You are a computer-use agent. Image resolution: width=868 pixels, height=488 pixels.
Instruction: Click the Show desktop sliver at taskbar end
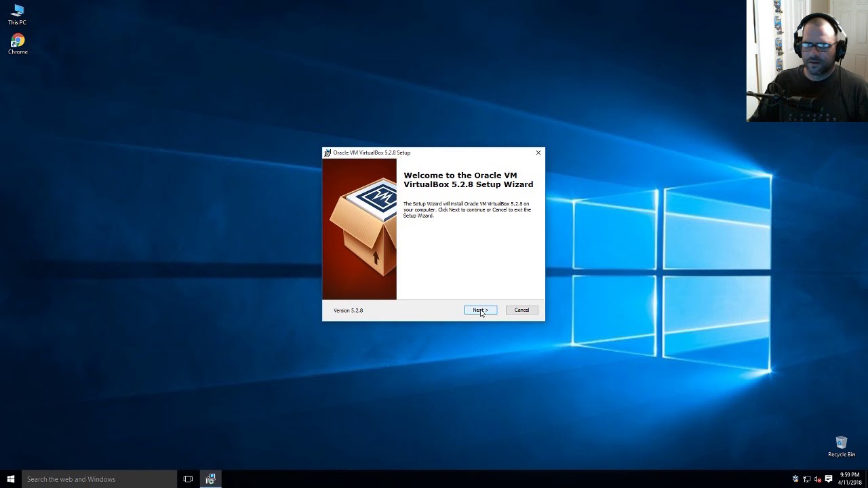[x=866, y=479]
